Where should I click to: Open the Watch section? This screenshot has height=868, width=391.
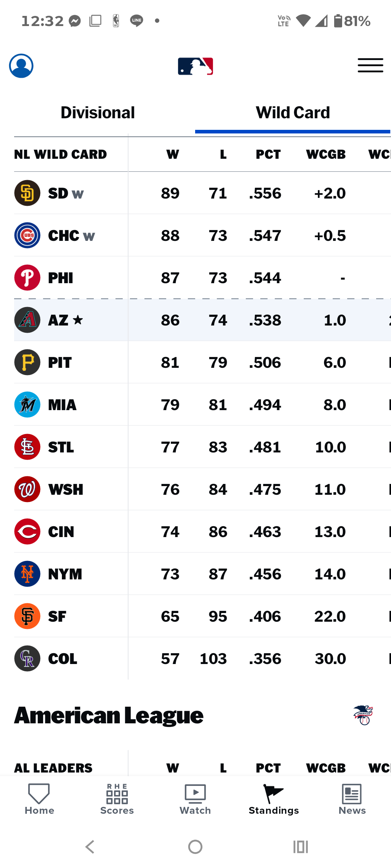pyautogui.click(x=195, y=799)
